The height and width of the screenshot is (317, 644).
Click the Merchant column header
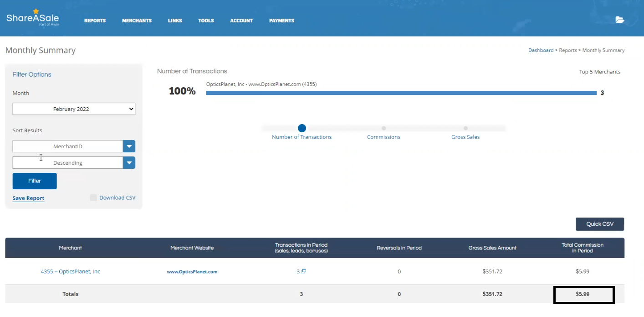point(71,248)
